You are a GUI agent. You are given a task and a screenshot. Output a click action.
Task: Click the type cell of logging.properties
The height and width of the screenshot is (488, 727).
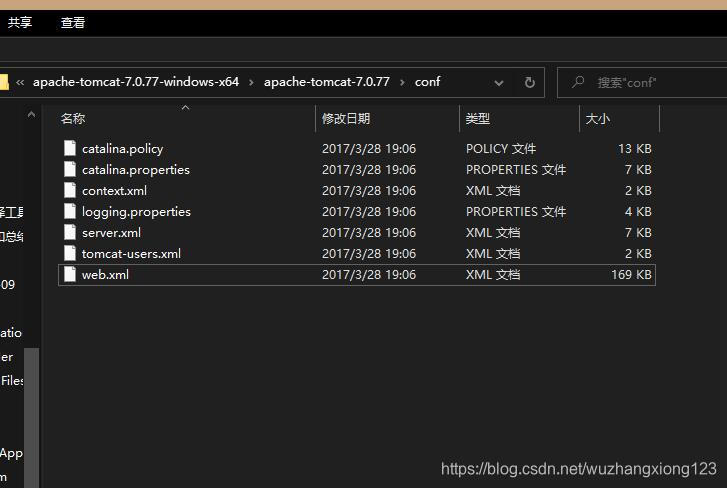pos(516,211)
